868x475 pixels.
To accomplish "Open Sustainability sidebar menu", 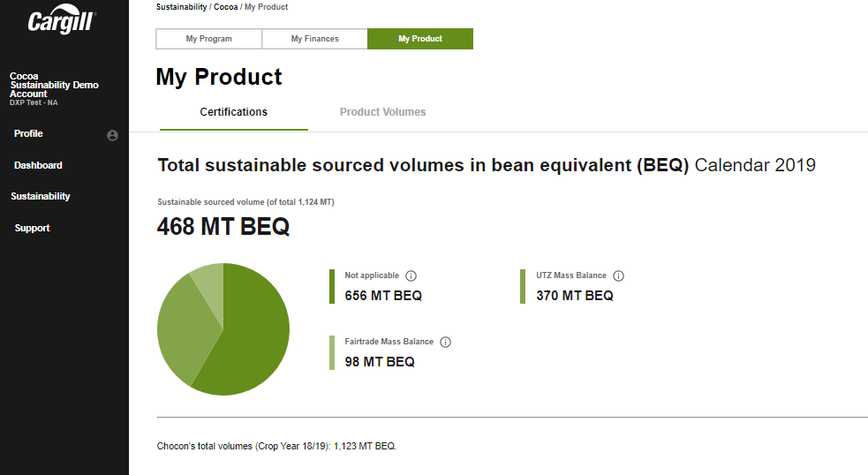I will coord(41,196).
